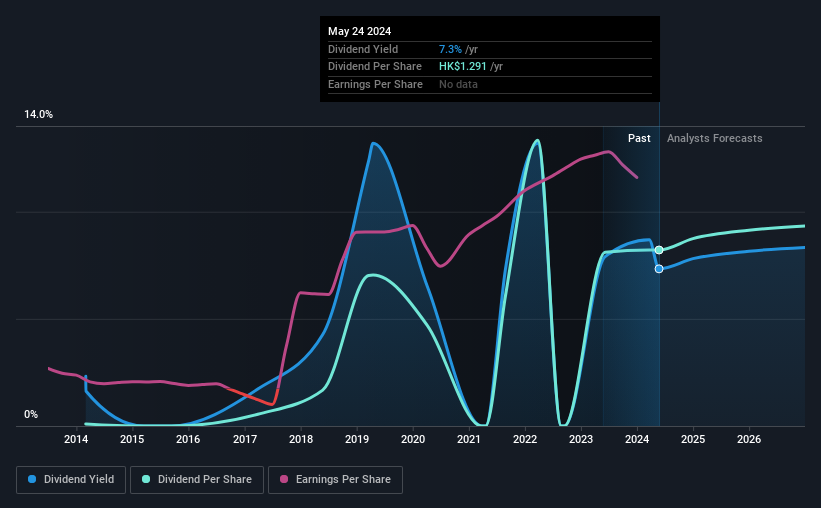
Task: Click the tooltip Dividend Yield row label
Action: [x=363, y=49]
